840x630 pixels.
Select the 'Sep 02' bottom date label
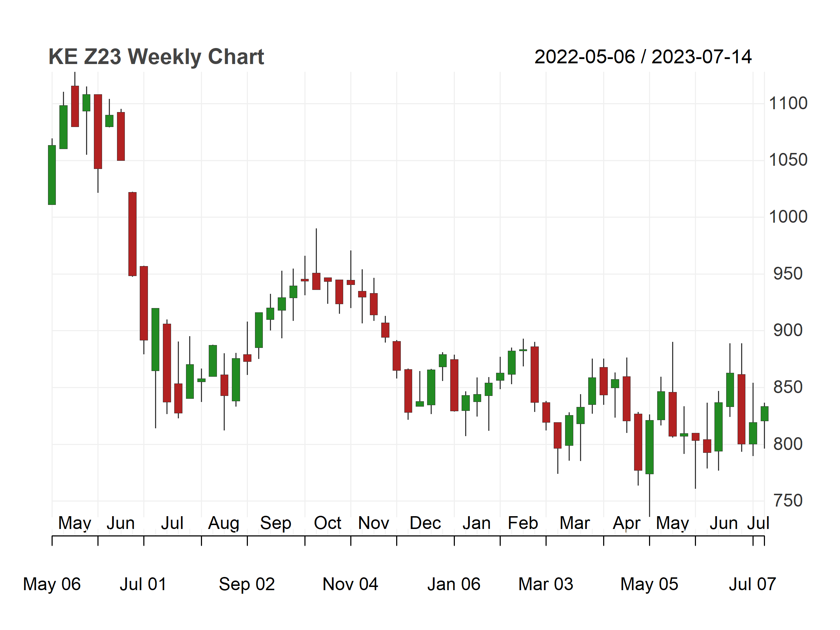click(x=247, y=585)
